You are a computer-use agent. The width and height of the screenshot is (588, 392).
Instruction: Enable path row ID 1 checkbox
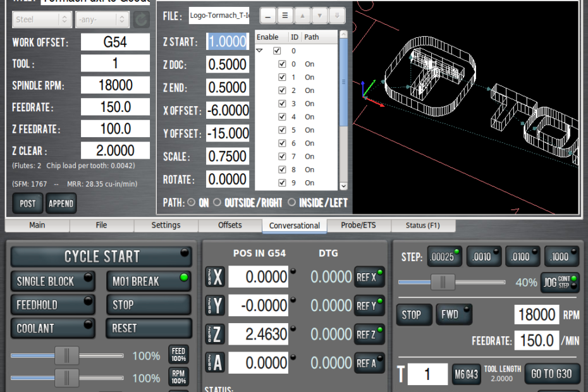282,77
